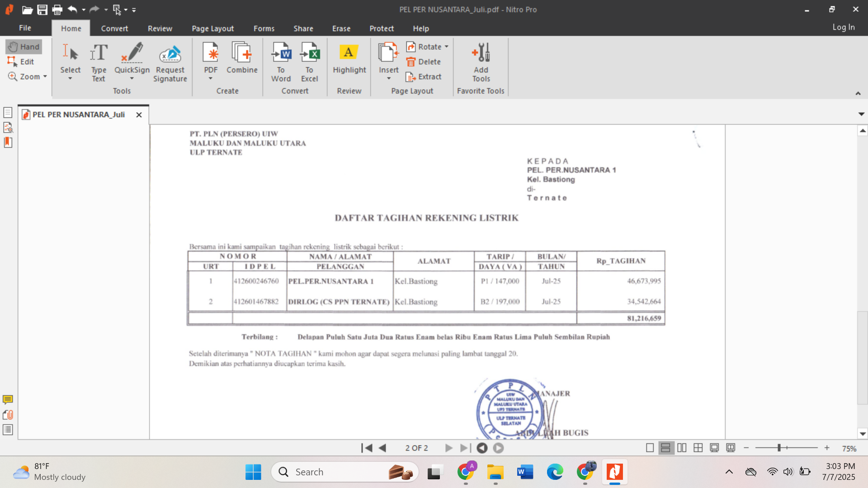Open the File menu
The height and width of the screenshot is (488, 868).
[25, 28]
